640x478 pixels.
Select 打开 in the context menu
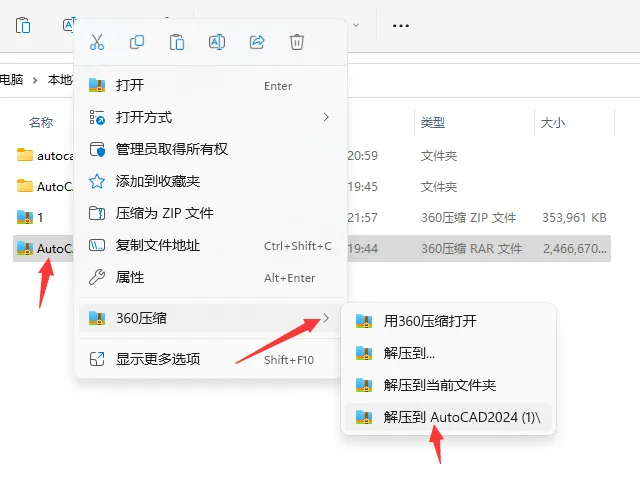click(x=211, y=85)
